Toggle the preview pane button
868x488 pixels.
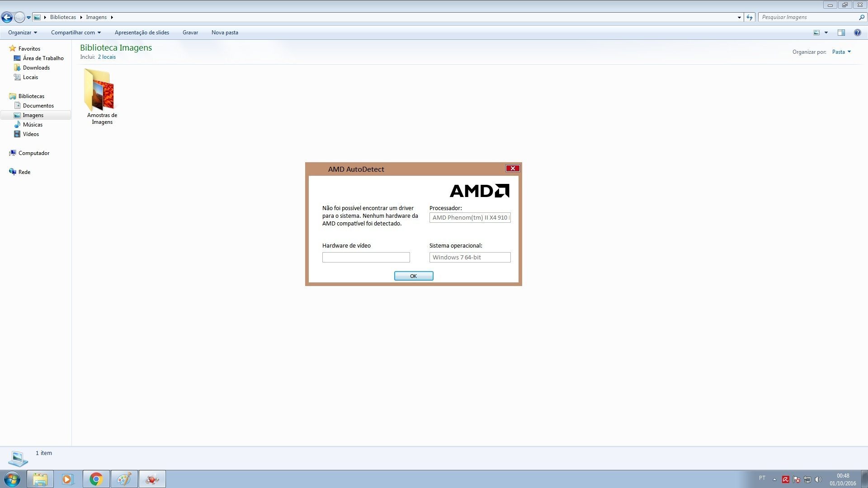[x=841, y=33]
